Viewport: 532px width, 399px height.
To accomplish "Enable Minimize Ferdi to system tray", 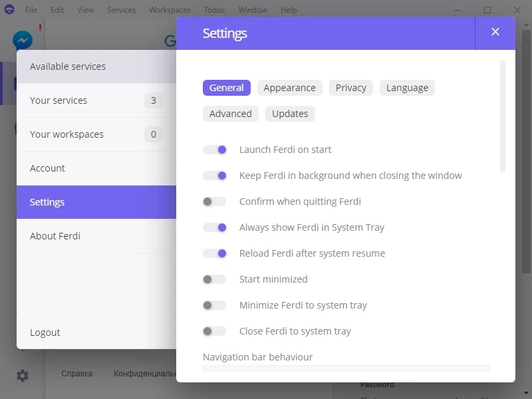I will click(214, 305).
